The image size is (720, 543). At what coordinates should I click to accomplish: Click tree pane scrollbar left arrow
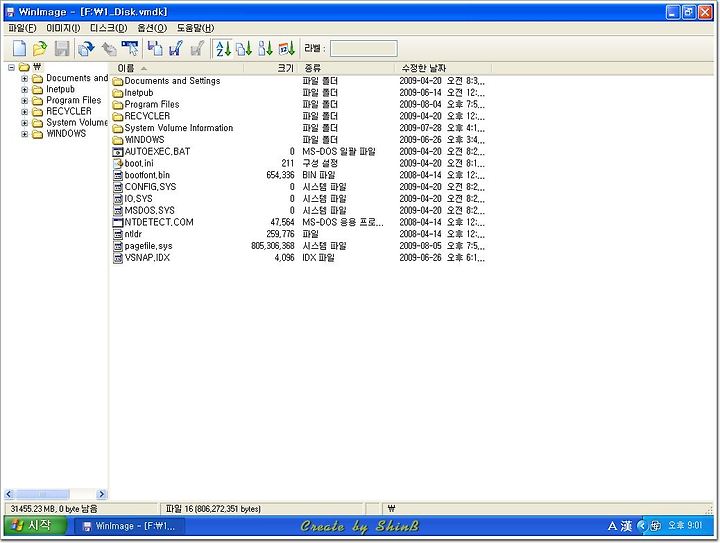point(9,494)
